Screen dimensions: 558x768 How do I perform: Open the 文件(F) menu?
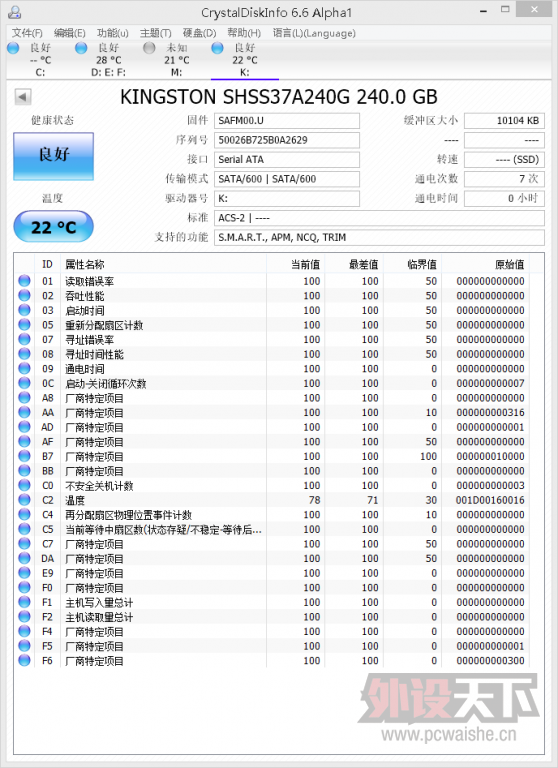(x=27, y=33)
